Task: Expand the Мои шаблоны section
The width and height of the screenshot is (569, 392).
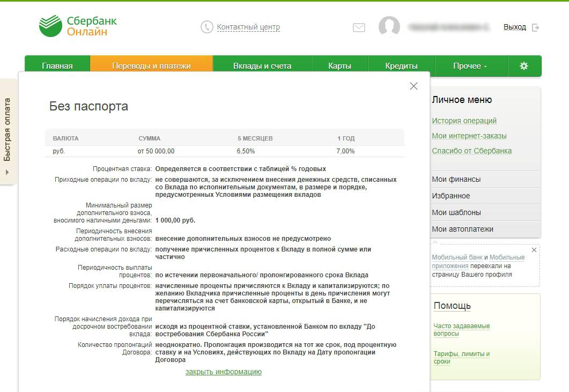Action: point(456,212)
